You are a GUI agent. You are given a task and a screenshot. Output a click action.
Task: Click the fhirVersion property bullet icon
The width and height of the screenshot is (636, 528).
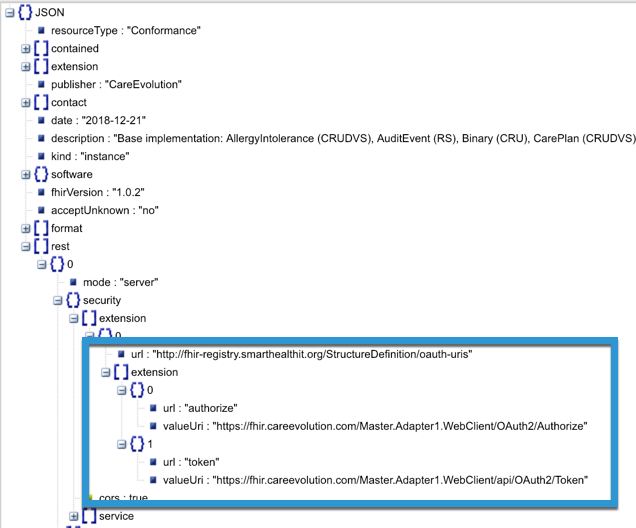tap(41, 192)
